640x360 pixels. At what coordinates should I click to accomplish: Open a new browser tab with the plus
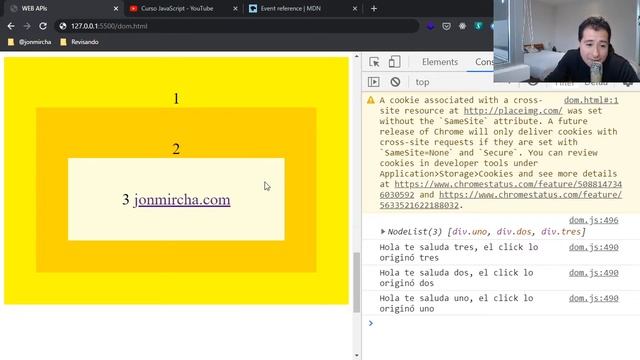pyautogui.click(x=374, y=9)
